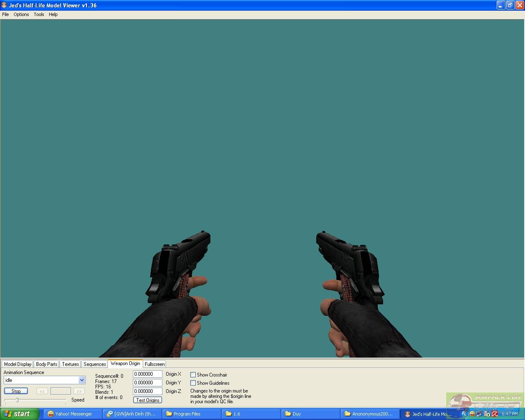525x420 pixels.
Task: Open the Tools menu
Action: 39,14
